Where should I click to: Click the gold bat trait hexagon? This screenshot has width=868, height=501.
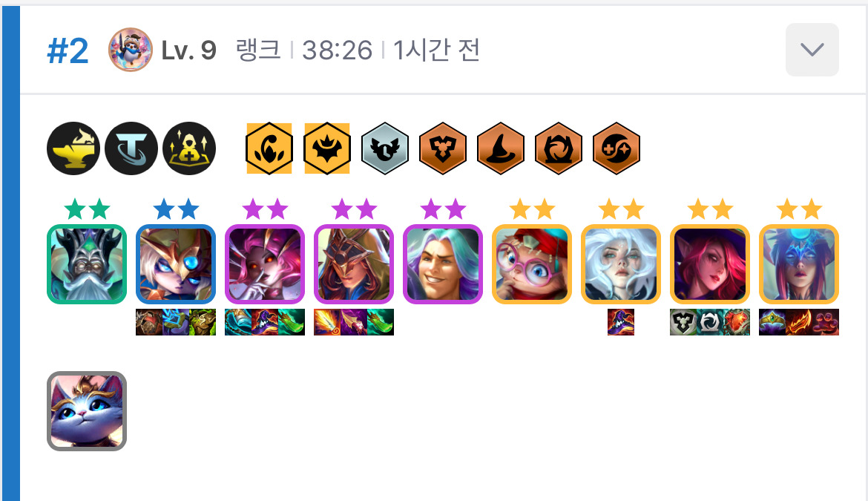coord(327,148)
